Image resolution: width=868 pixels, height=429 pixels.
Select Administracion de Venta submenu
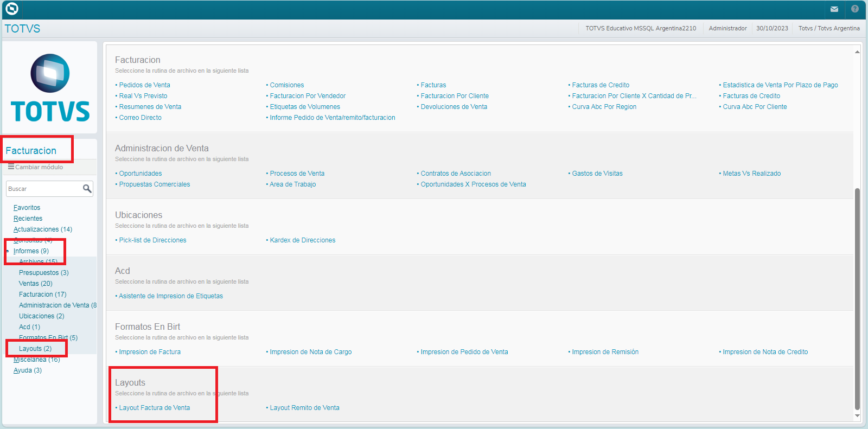tap(58, 305)
